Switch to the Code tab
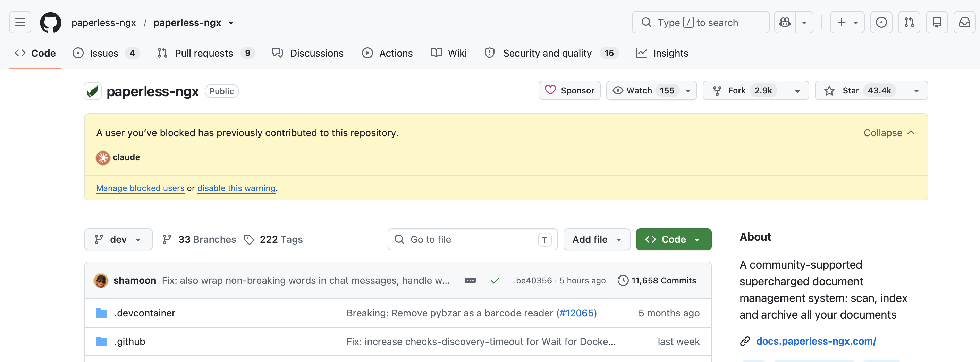The width and height of the screenshot is (980, 362). [35, 53]
